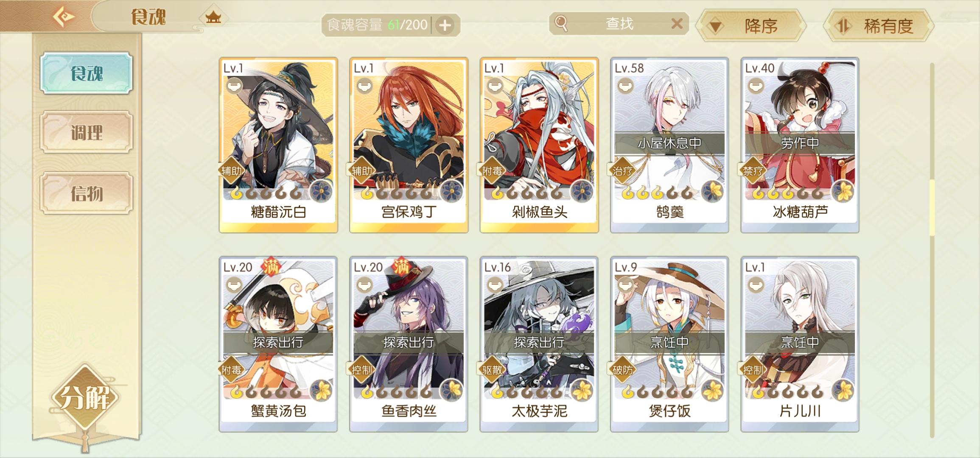Viewport: 980px width, 458px height.
Task: Click the 分解 button
Action: pos(85,397)
